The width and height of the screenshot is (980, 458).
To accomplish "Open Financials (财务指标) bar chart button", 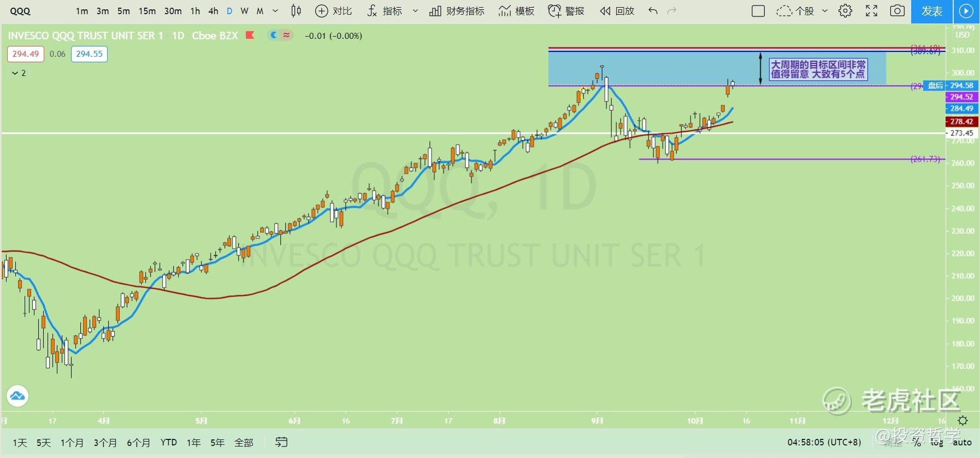I will click(x=457, y=11).
